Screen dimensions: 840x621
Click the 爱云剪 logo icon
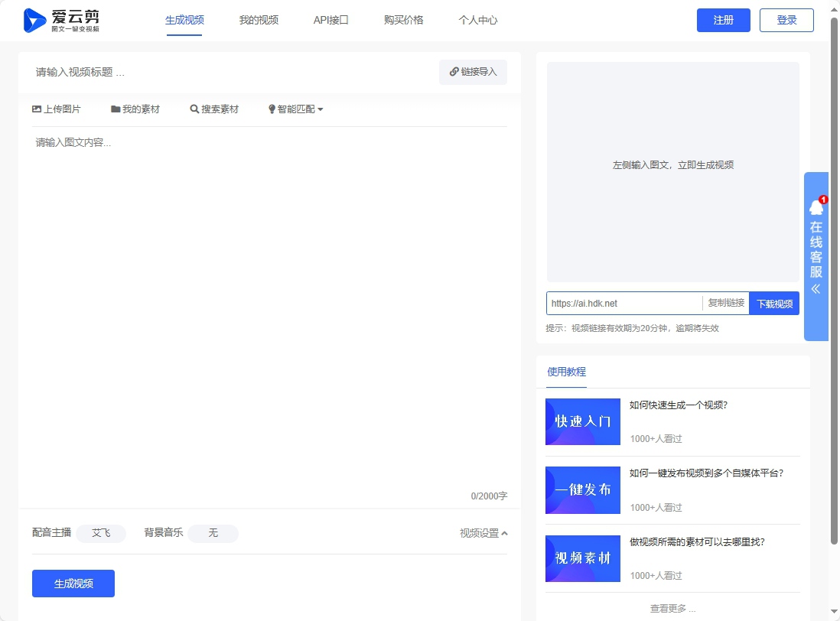[34, 21]
